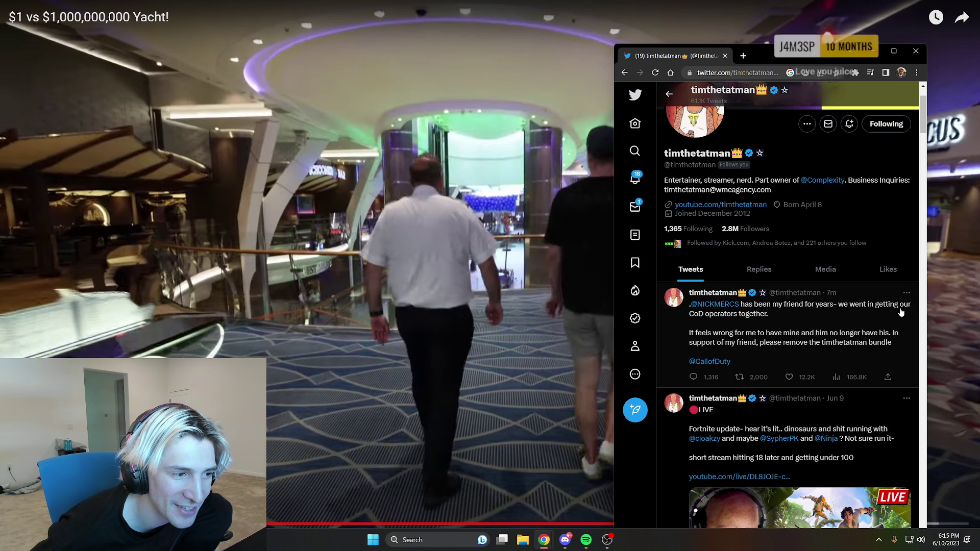
Task: Click the @CallofDuty mention link
Action: (709, 361)
